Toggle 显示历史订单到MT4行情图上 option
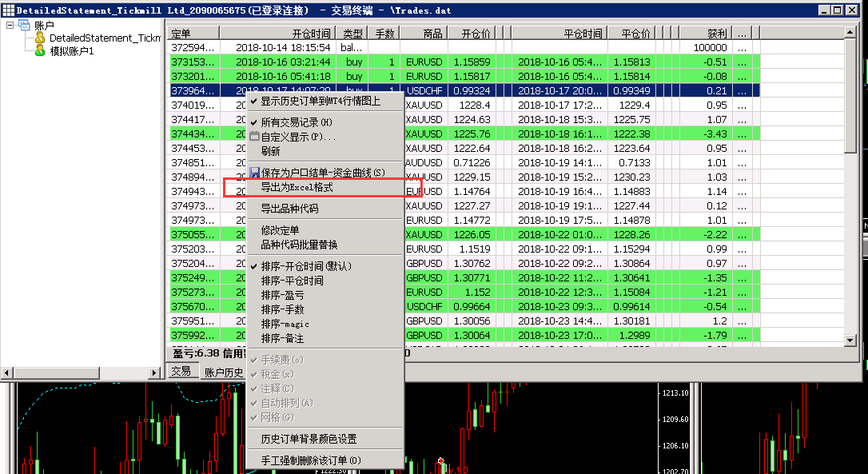 point(320,102)
